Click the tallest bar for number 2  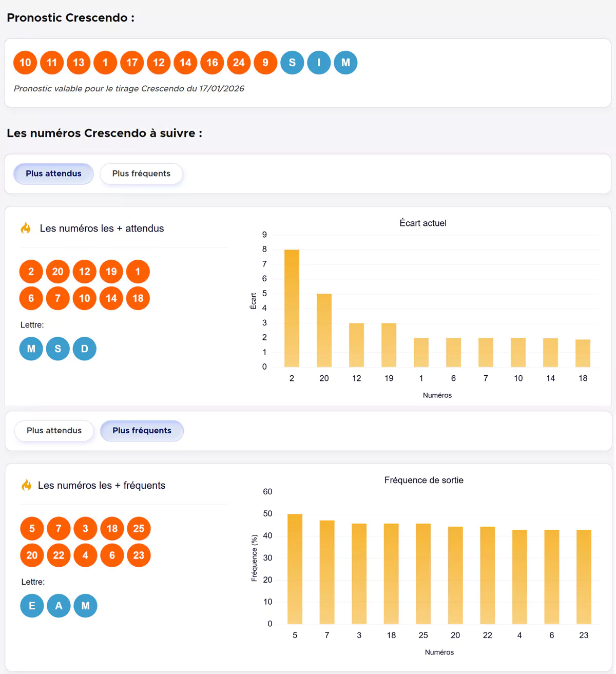click(292, 308)
